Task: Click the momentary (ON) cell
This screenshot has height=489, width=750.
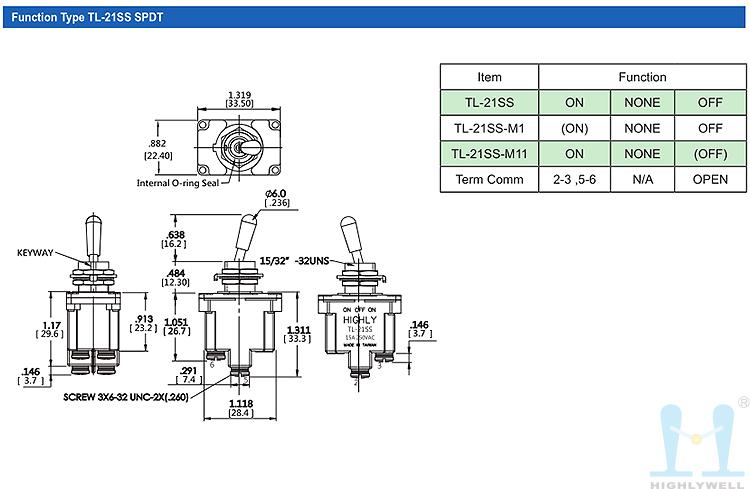Action: [573, 128]
